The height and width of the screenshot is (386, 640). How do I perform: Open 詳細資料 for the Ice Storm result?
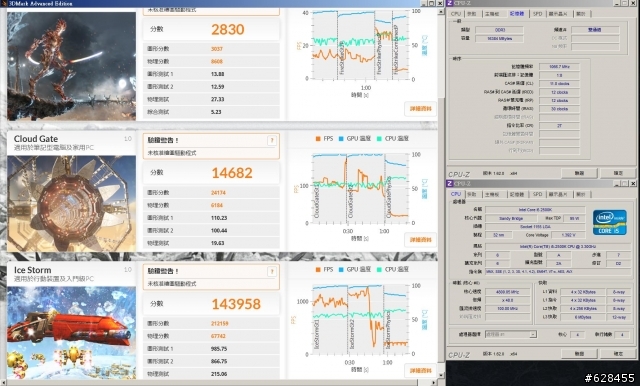tap(420, 371)
